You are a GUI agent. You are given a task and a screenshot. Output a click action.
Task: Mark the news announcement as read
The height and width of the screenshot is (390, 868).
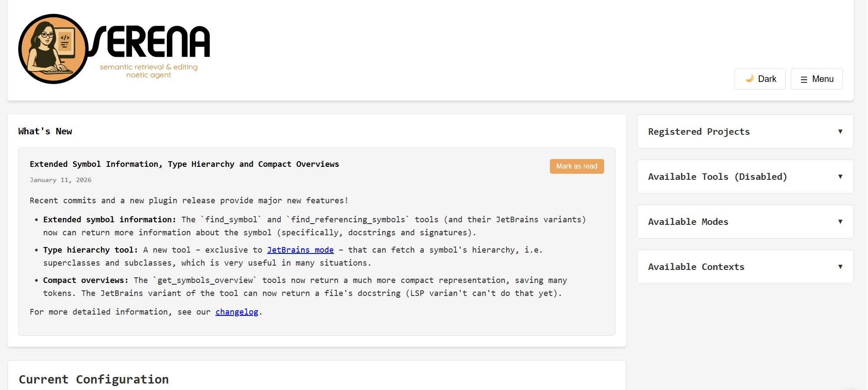577,166
